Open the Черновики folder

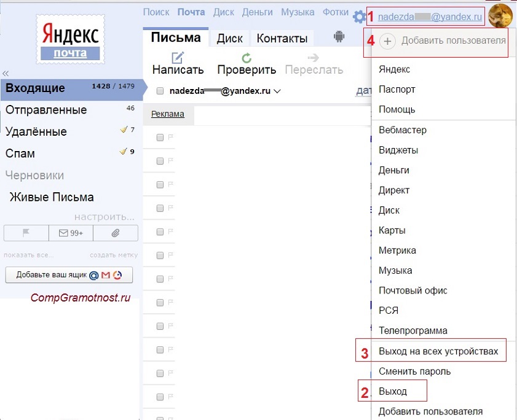[x=34, y=175]
